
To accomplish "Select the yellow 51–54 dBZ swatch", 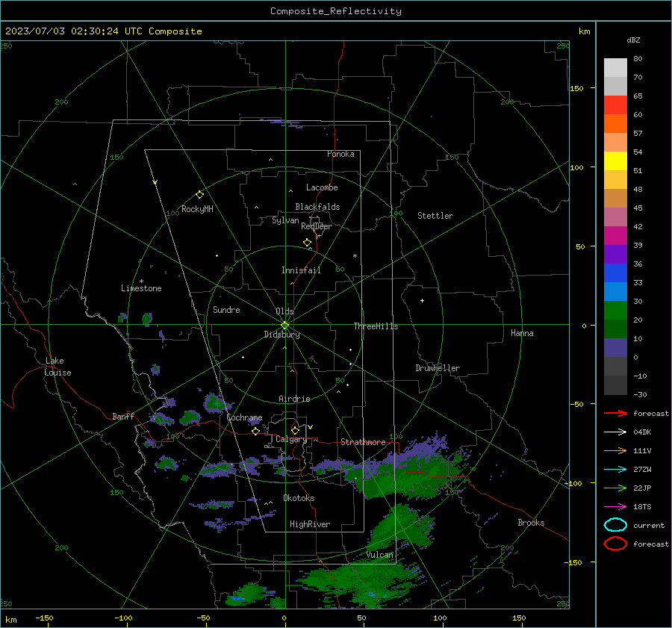I will (x=615, y=161).
